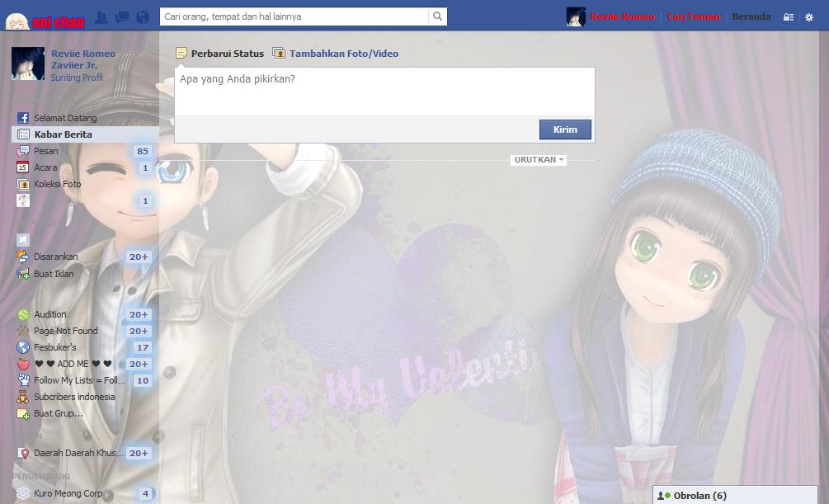Click the Pesan messages icon
Image resolution: width=829 pixels, height=504 pixels.
(23, 151)
